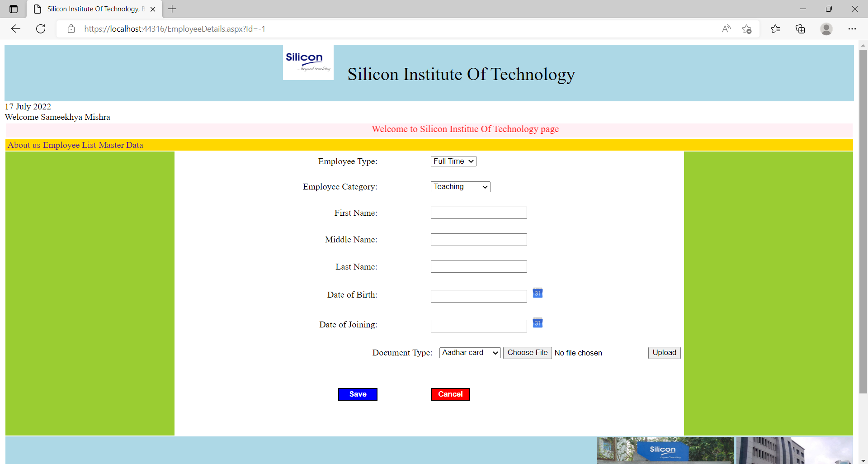Open the Date of Birth calendar icon
The image size is (868, 464).
pos(538,293)
